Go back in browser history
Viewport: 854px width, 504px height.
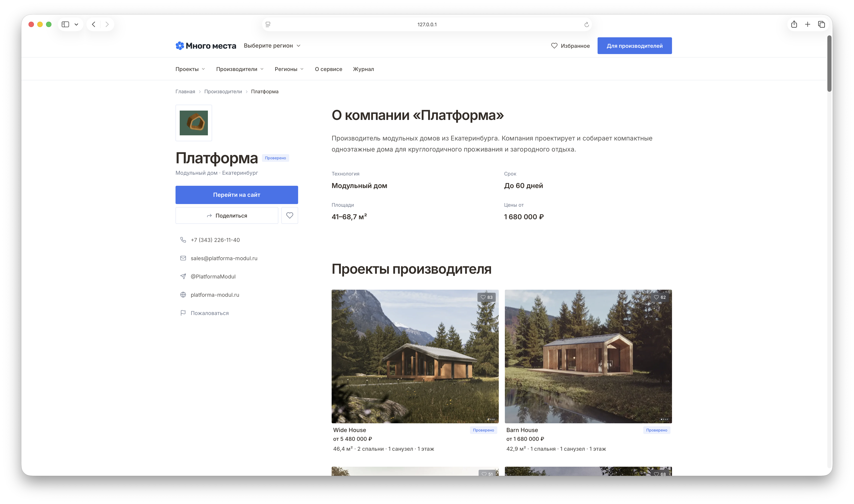[x=94, y=24]
